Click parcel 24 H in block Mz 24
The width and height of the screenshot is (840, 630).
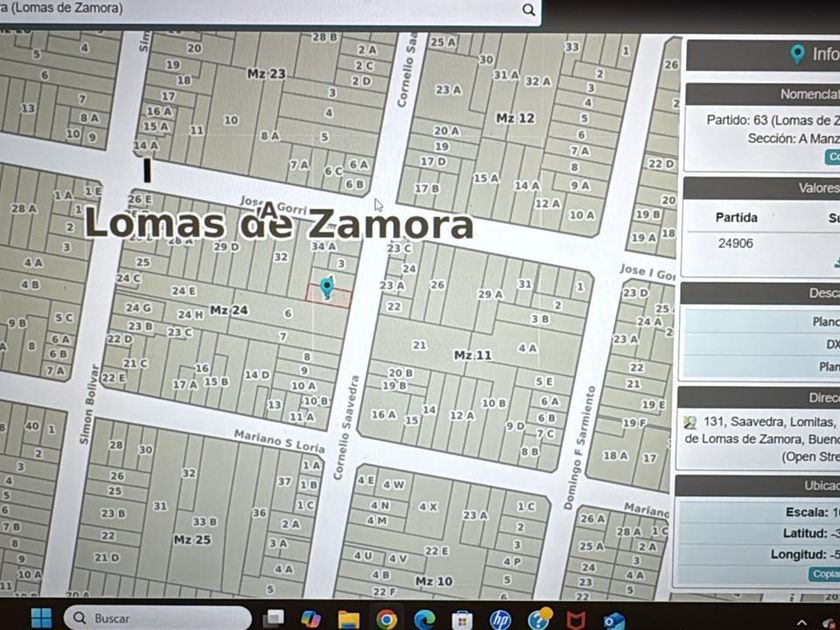(190, 314)
